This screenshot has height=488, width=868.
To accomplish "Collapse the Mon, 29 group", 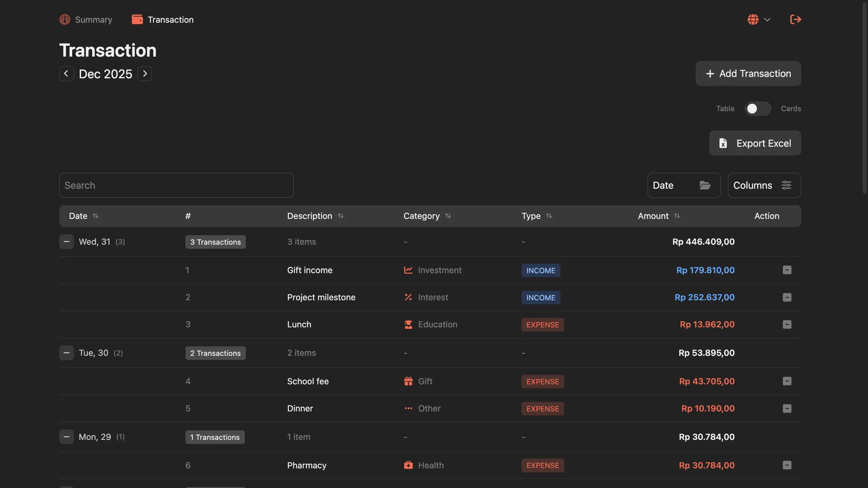I will [x=66, y=437].
